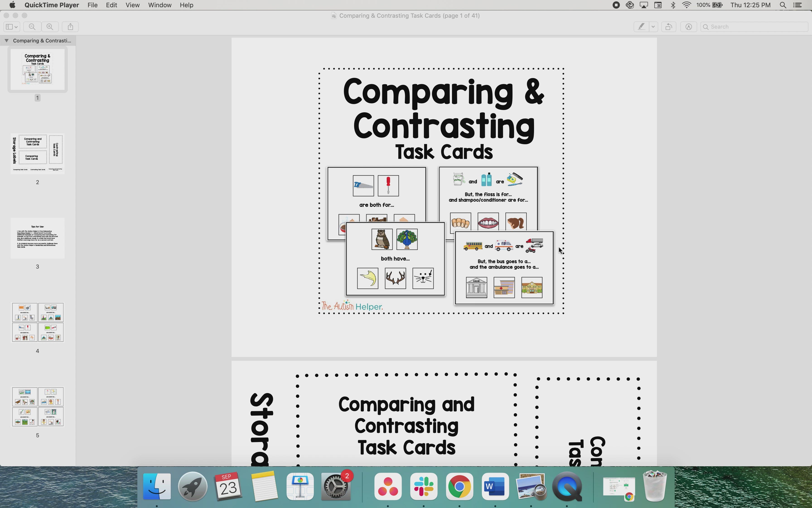812x508 pixels.
Task: Click the zoom in magnifier button
Action: (x=50, y=27)
